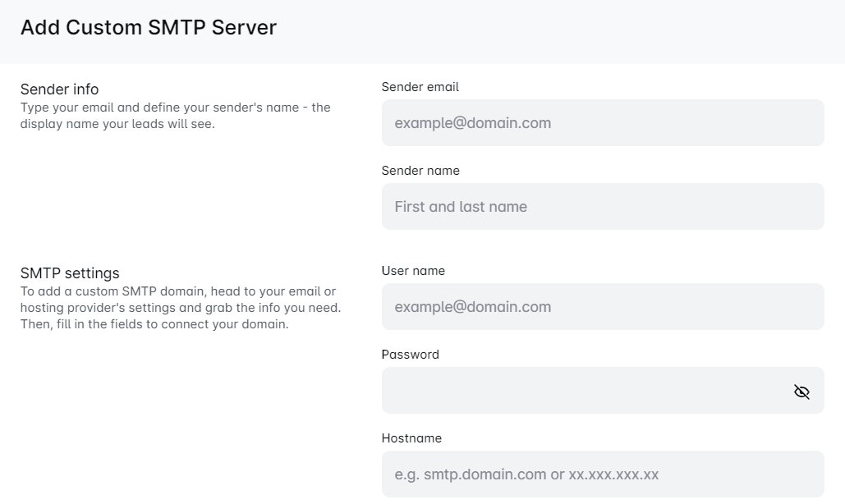Viewport: 845px width, 504px height.
Task: Focus the User name input field
Action: [602, 306]
